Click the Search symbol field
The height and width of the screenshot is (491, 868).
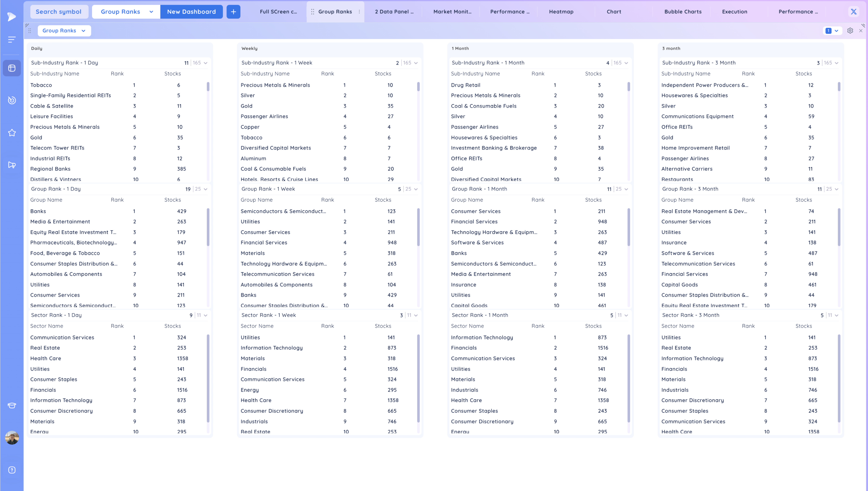pyautogui.click(x=59, y=12)
